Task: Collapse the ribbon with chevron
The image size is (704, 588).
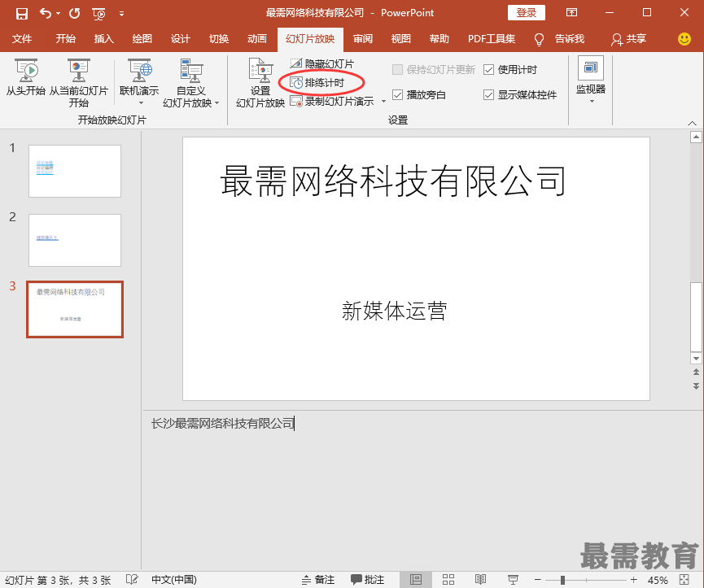Action: 692,123
